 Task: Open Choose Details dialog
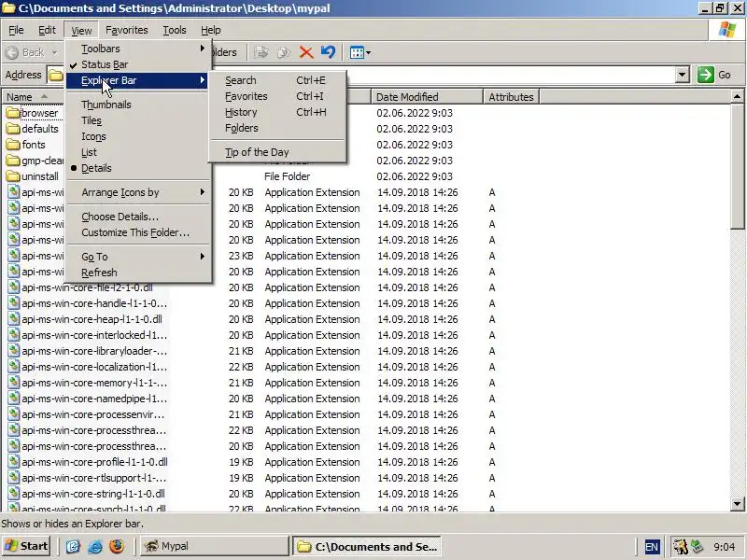point(138,217)
